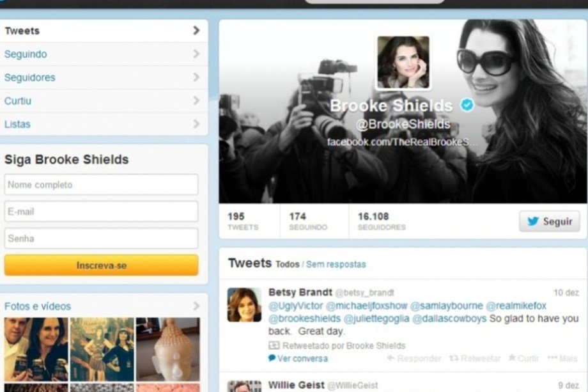The height and width of the screenshot is (392, 588).
Task: View the 16.108 Seguidores count
Action: tap(382, 221)
